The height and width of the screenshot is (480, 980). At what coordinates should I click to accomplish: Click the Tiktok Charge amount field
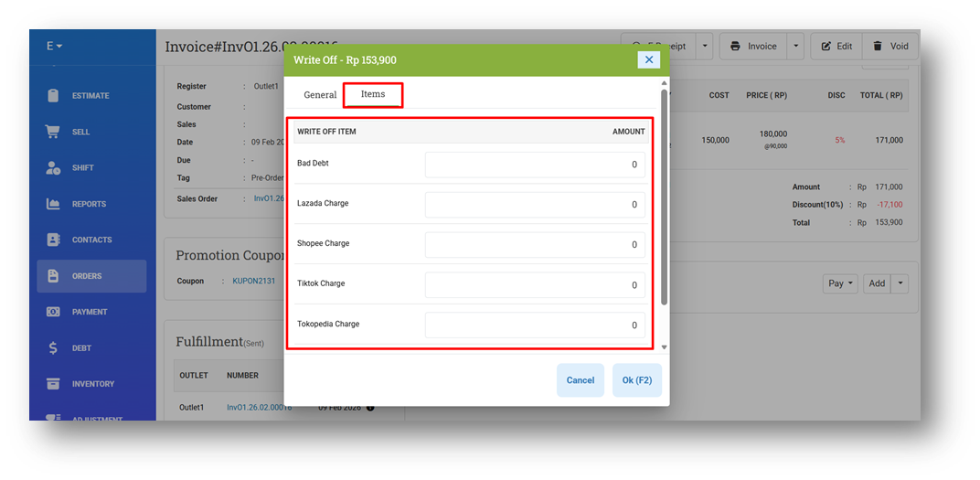point(535,285)
